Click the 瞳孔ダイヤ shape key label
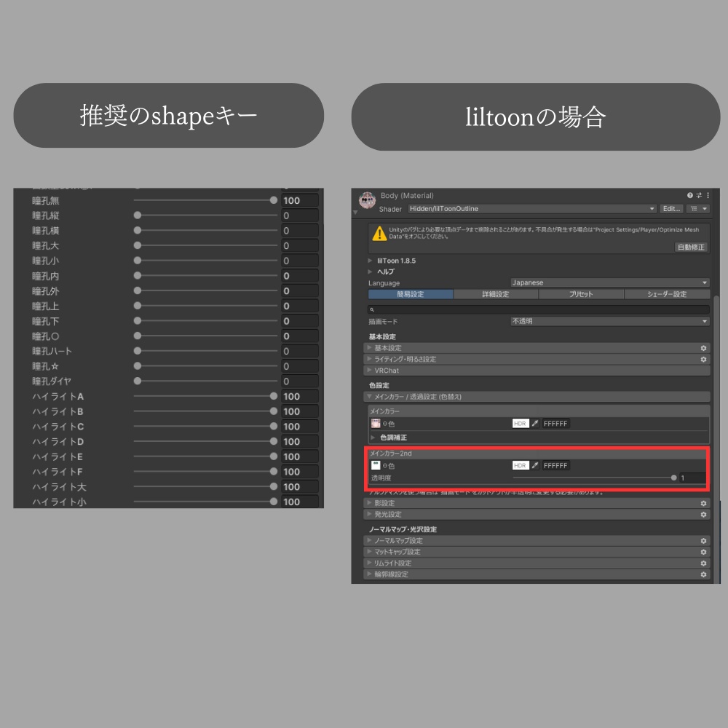 click(52, 381)
